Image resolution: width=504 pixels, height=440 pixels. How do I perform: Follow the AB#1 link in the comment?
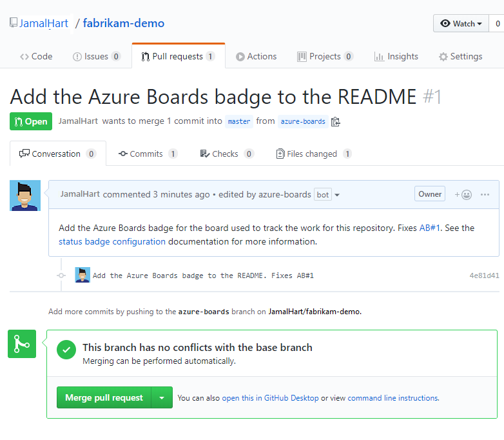429,228
